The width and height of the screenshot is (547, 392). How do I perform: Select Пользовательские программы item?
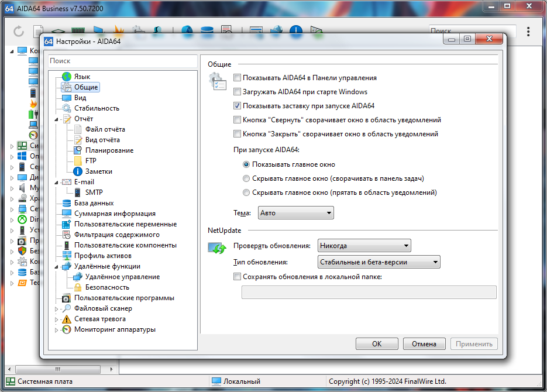point(118,298)
